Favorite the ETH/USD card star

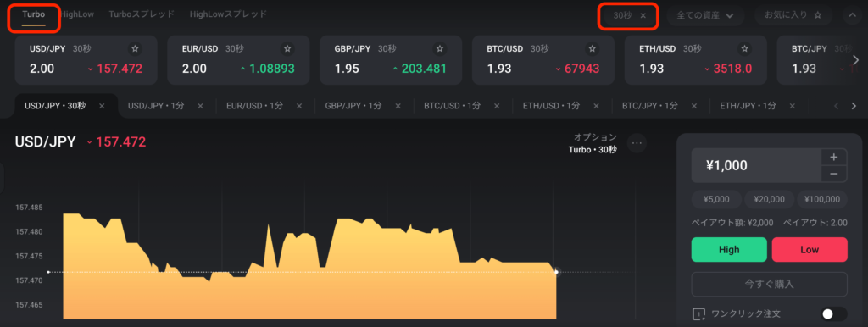(744, 48)
